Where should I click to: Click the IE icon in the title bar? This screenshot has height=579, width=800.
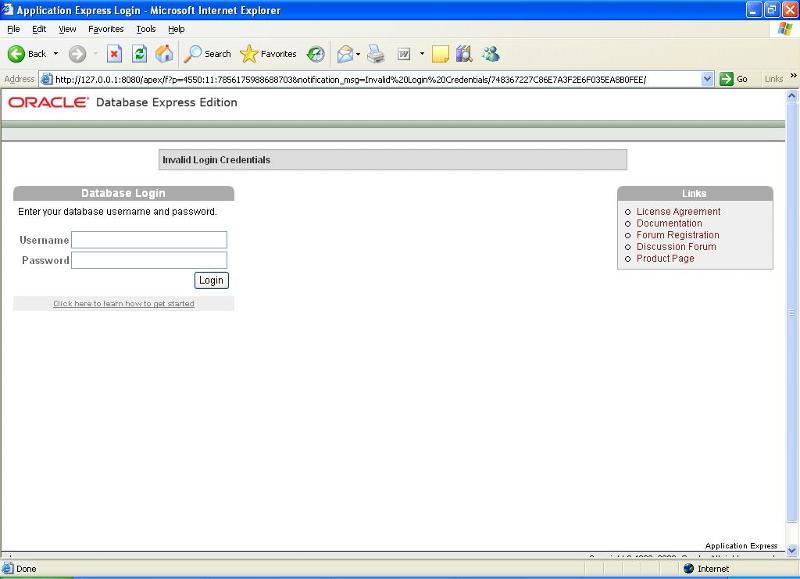[8, 10]
